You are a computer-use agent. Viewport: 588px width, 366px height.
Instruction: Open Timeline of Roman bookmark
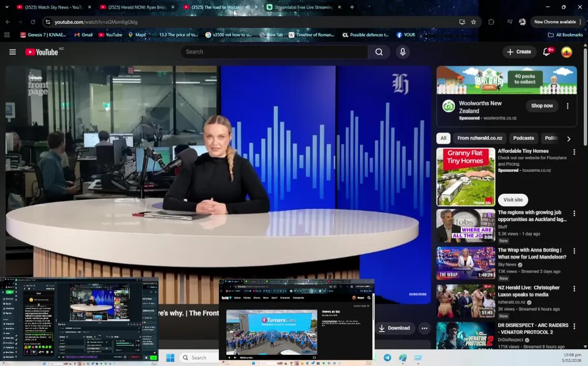click(311, 35)
